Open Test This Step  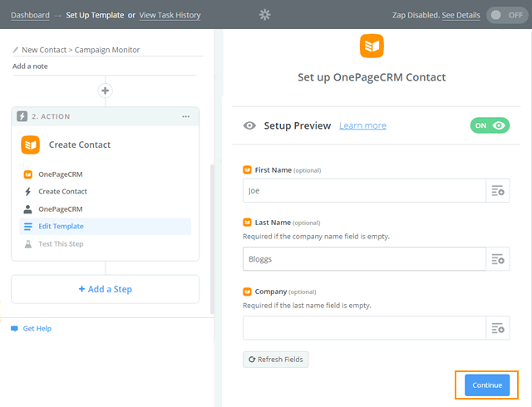(106, 244)
